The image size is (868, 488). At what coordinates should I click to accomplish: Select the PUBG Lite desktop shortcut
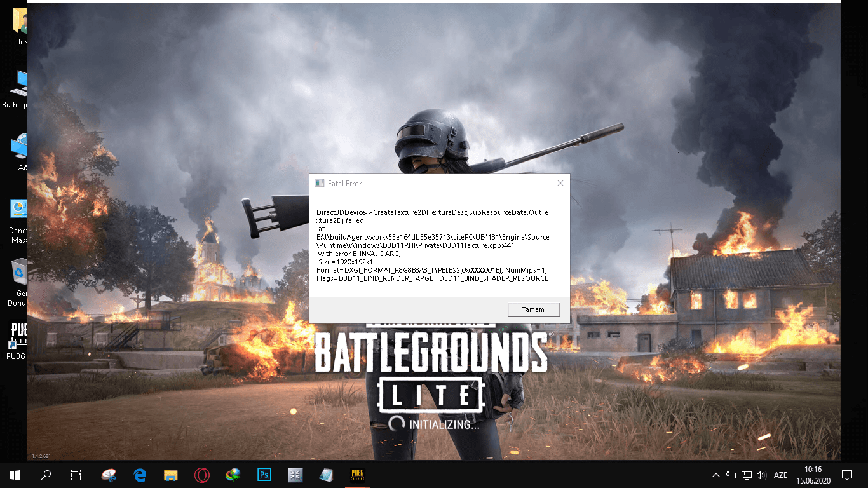[16, 341]
